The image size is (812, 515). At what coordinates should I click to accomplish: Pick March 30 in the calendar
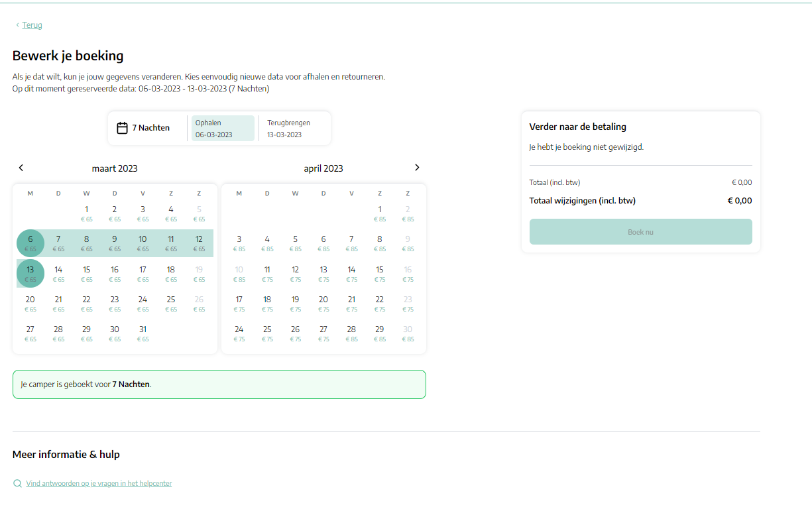pyautogui.click(x=115, y=333)
